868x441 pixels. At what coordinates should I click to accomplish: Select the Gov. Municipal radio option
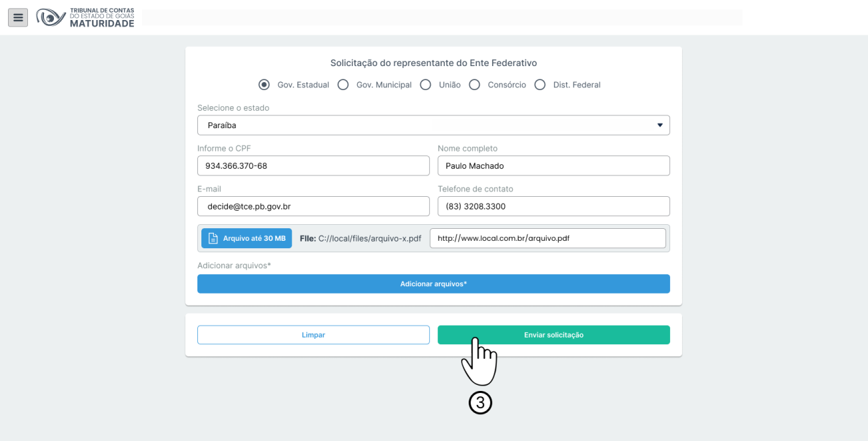[343, 85]
